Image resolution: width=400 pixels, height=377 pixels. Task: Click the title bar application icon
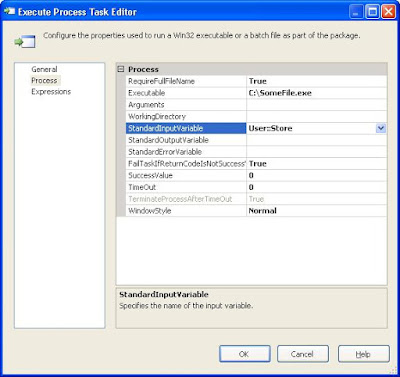tap(9, 12)
